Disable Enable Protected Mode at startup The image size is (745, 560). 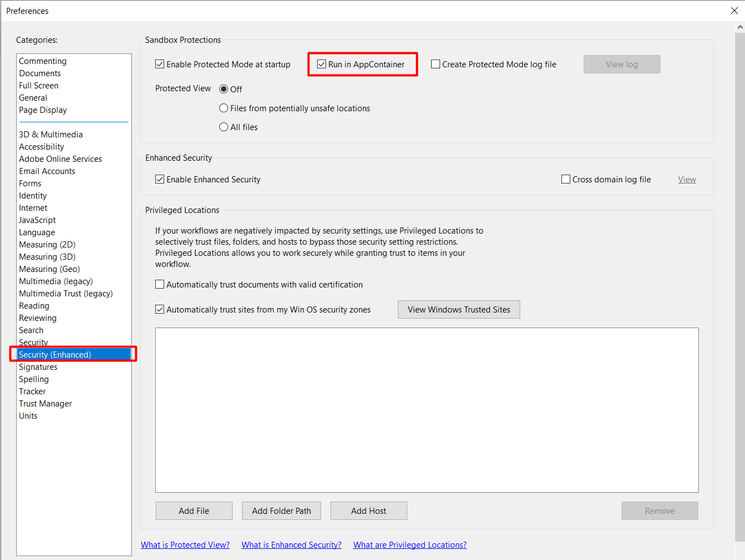click(x=160, y=64)
